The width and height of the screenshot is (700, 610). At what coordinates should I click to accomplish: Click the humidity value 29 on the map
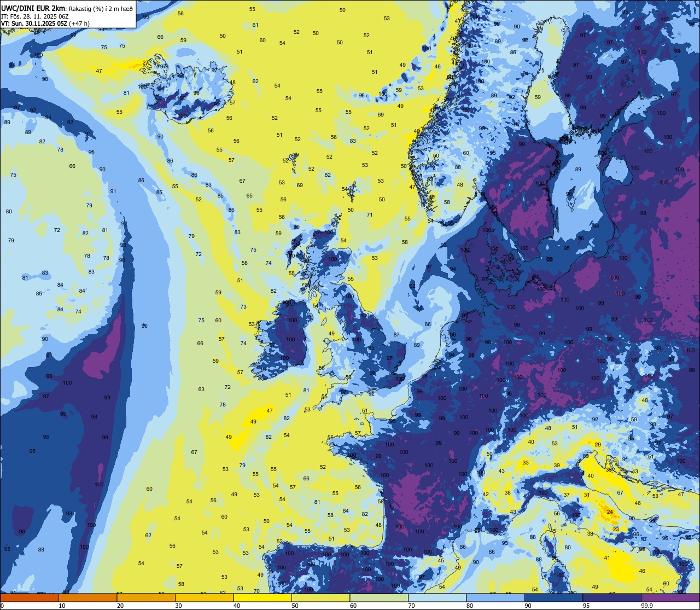point(598,445)
